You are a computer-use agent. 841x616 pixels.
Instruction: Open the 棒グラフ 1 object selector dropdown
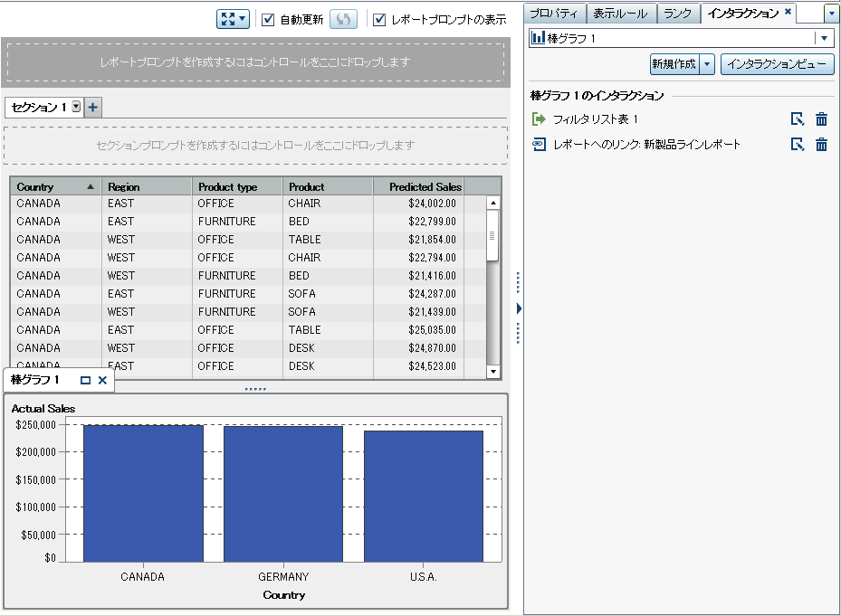tap(824, 38)
